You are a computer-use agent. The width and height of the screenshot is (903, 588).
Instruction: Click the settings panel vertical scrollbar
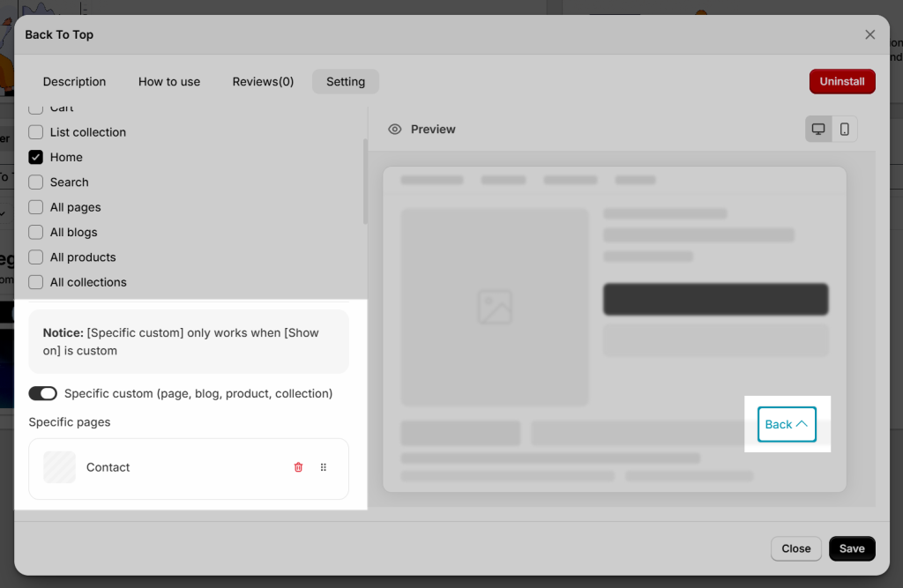click(365, 182)
